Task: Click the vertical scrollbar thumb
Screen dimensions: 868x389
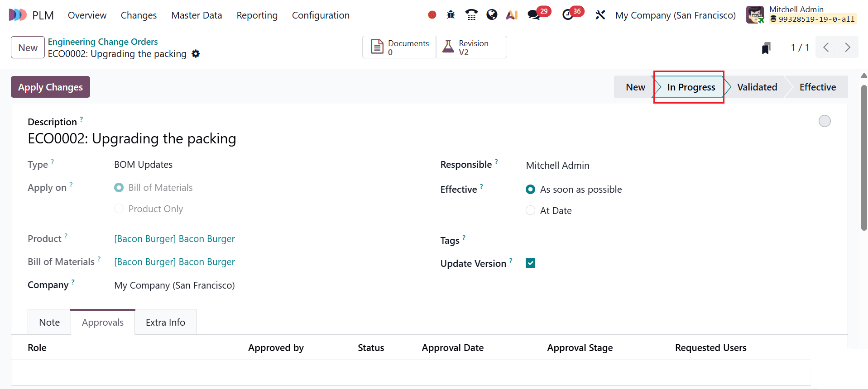Action: [x=864, y=158]
